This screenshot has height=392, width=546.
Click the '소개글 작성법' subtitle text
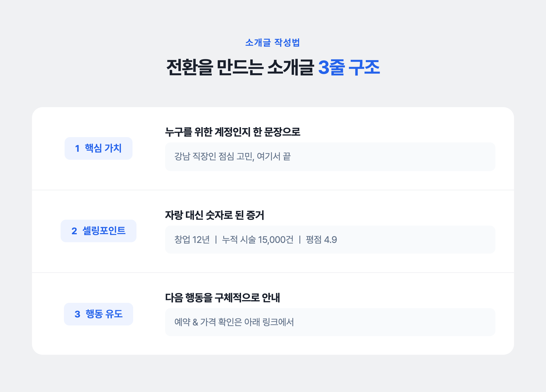click(x=273, y=43)
